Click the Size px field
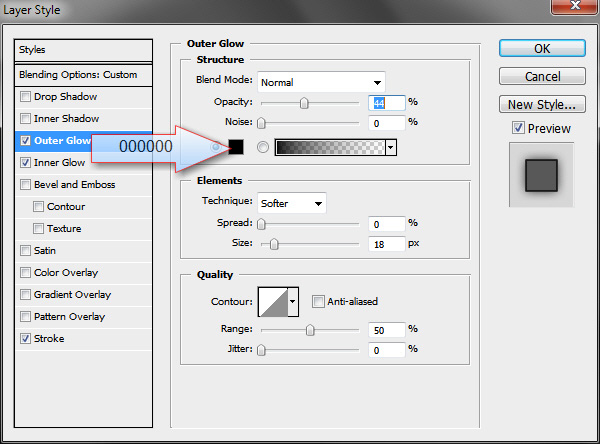 386,244
